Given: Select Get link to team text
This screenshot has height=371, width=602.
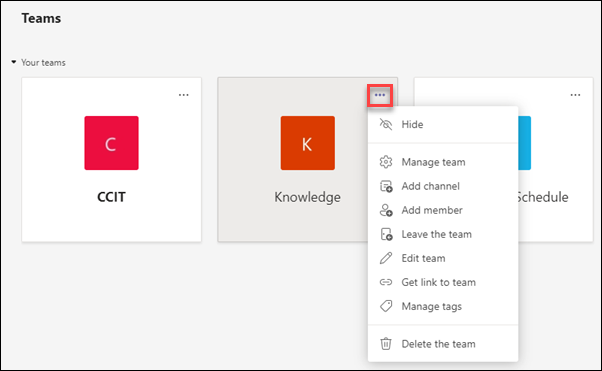Looking at the screenshot, I should click(x=438, y=282).
